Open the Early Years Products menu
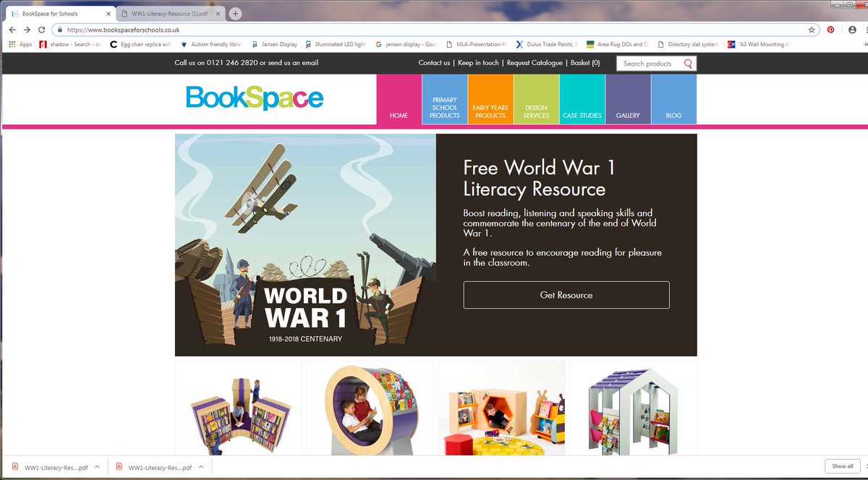 [x=490, y=99]
